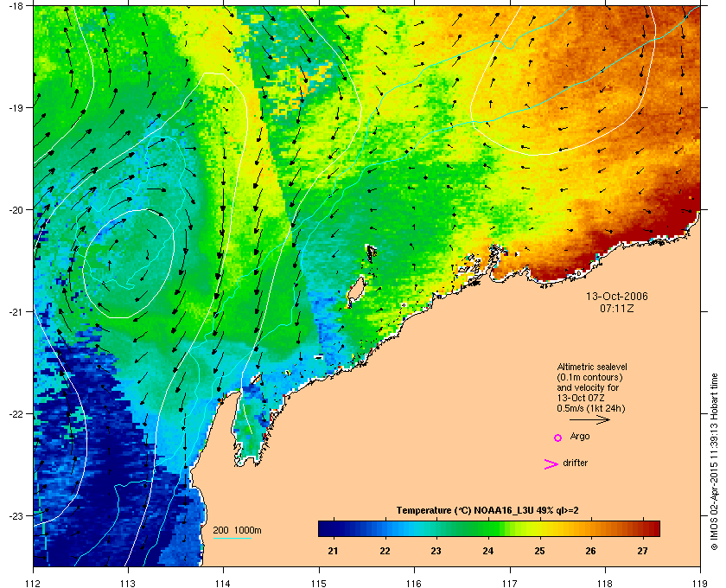Click the latitude axis label -20
Image resolution: width=726 pixels, height=588 pixels.
click(16, 209)
